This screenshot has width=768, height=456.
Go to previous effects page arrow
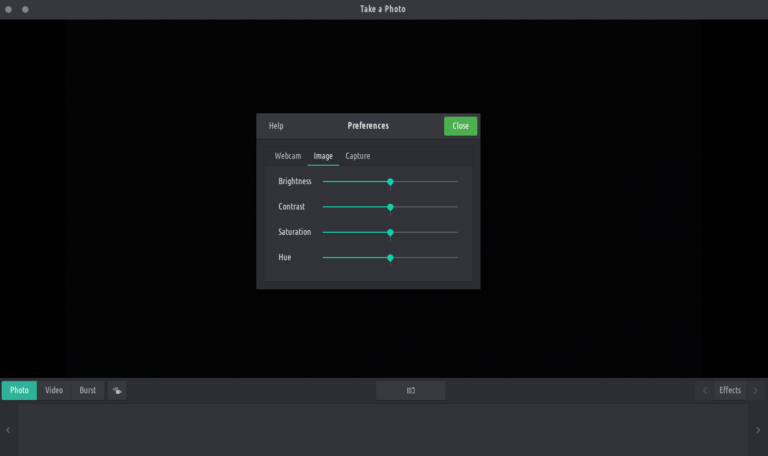pyautogui.click(x=705, y=390)
